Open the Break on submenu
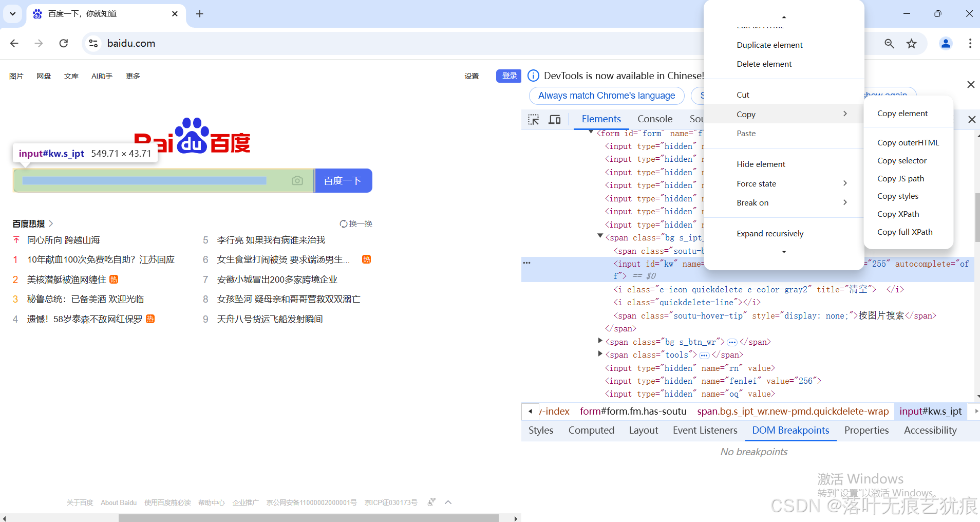The image size is (980, 522). pyautogui.click(x=752, y=202)
